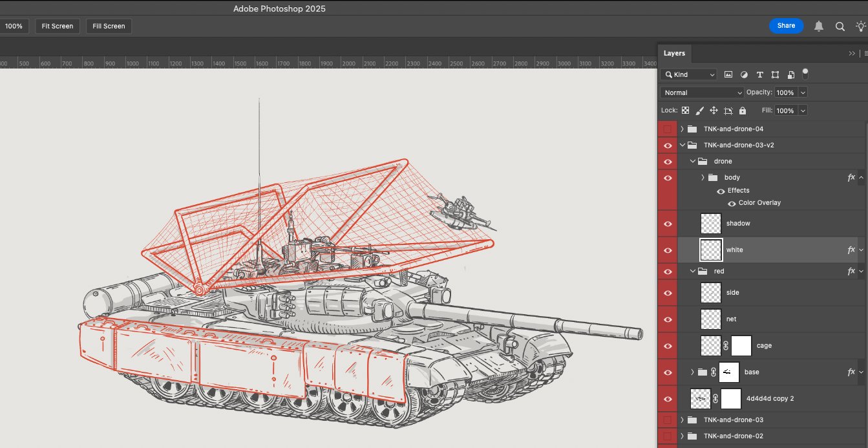Click the lock image pixels brush icon

click(x=700, y=111)
